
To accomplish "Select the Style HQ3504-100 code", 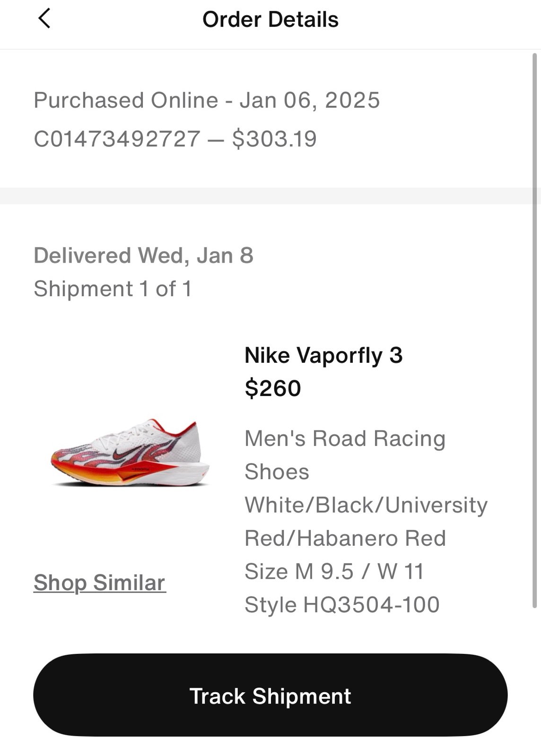I will click(x=342, y=605).
